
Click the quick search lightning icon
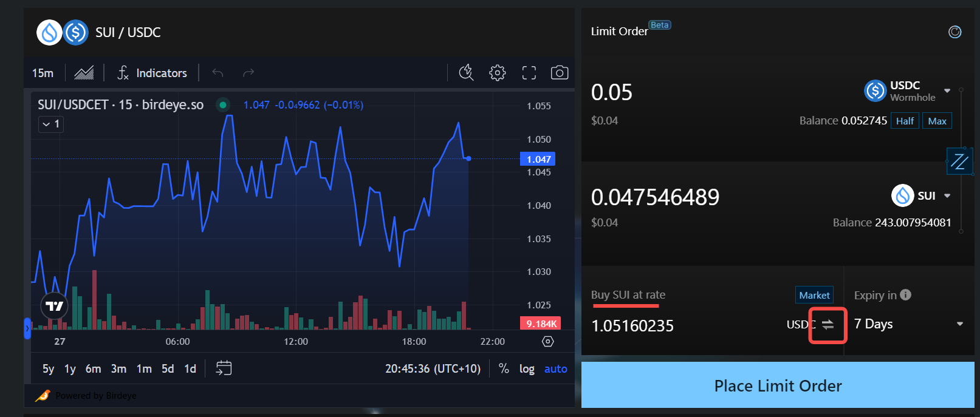(466, 73)
